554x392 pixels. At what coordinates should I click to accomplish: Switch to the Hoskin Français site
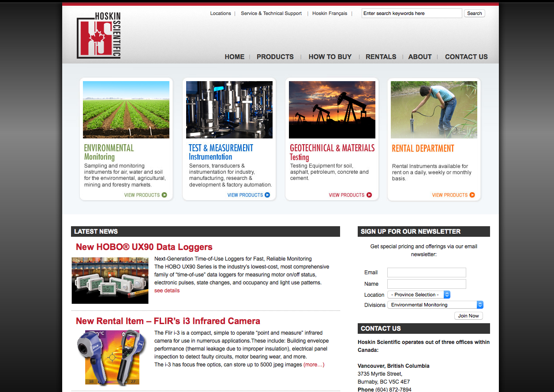click(x=330, y=13)
